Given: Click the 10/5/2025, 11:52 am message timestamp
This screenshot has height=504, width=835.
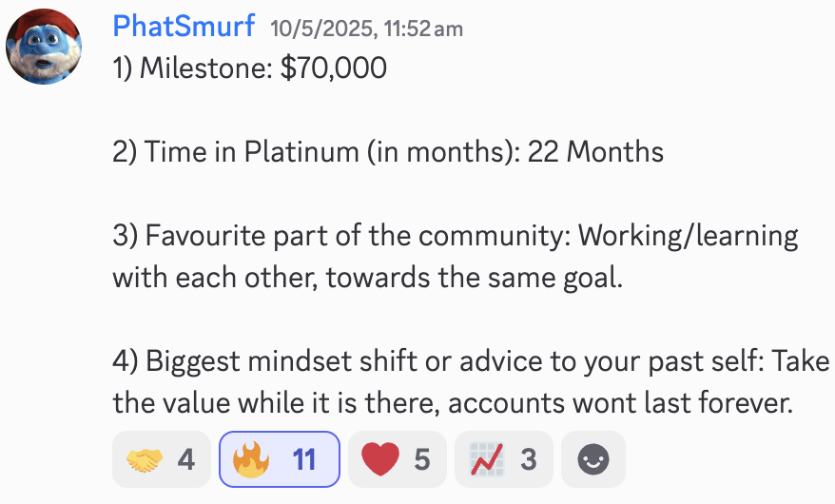Looking at the screenshot, I should [x=366, y=29].
